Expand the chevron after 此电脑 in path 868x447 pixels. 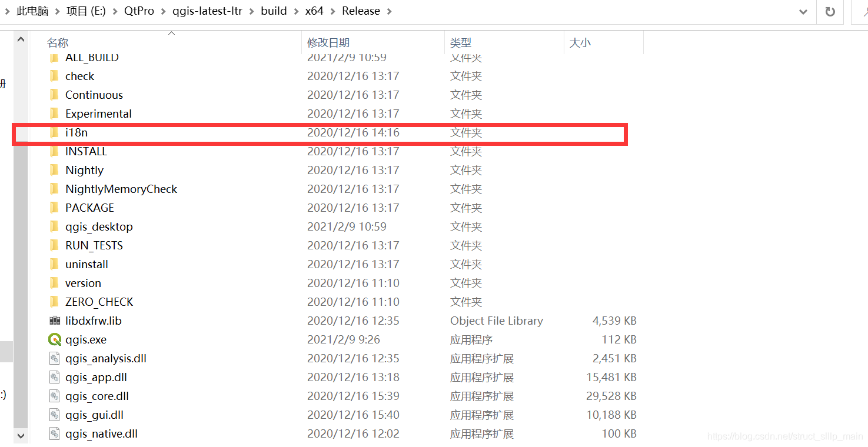pyautogui.click(x=57, y=11)
